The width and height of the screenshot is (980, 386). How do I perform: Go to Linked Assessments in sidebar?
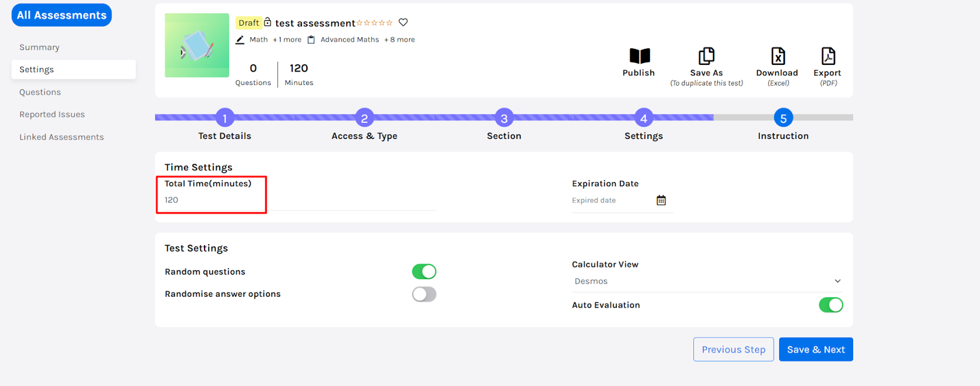click(61, 137)
